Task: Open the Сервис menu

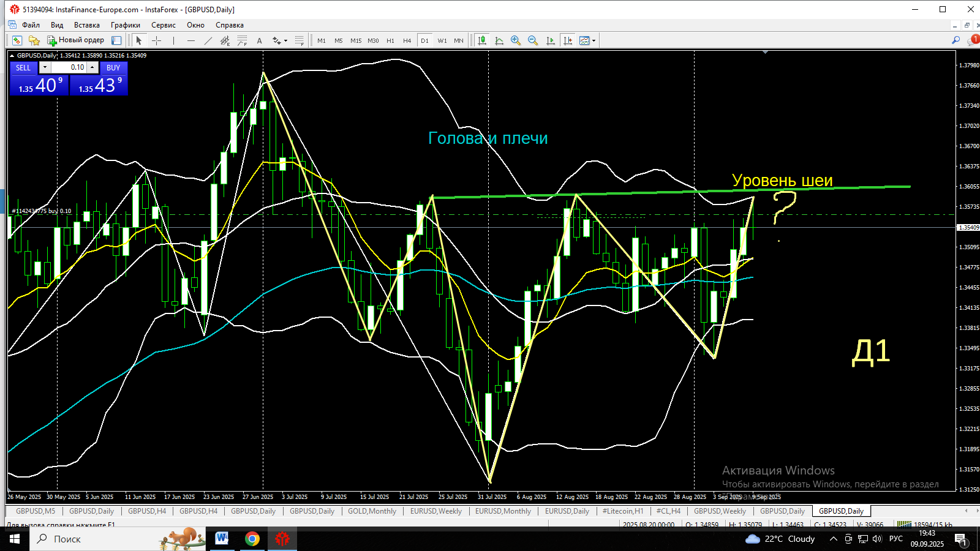Action: tap(164, 25)
